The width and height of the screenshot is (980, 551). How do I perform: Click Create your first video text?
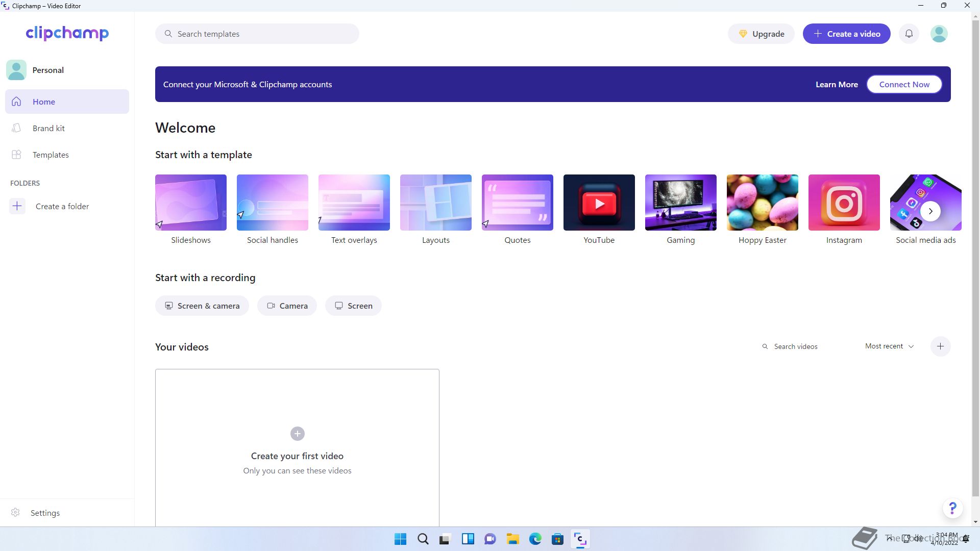point(297,456)
